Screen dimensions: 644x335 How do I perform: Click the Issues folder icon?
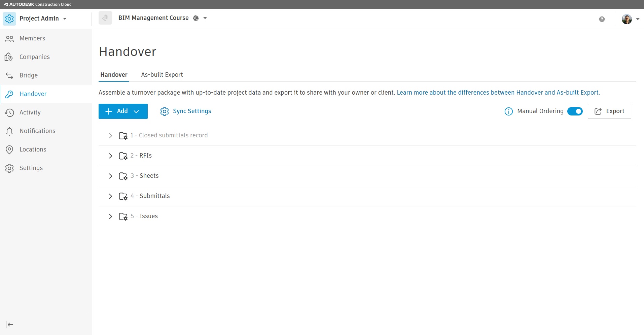123,216
